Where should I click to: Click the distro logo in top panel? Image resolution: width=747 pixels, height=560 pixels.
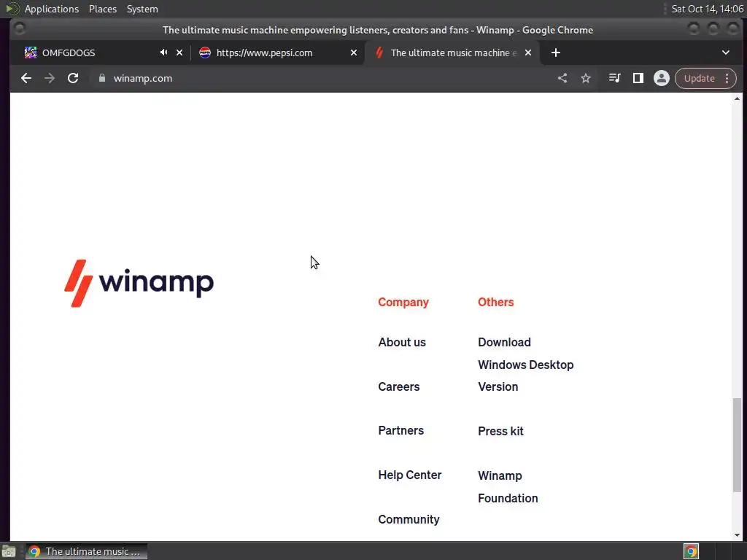pyautogui.click(x=12, y=9)
